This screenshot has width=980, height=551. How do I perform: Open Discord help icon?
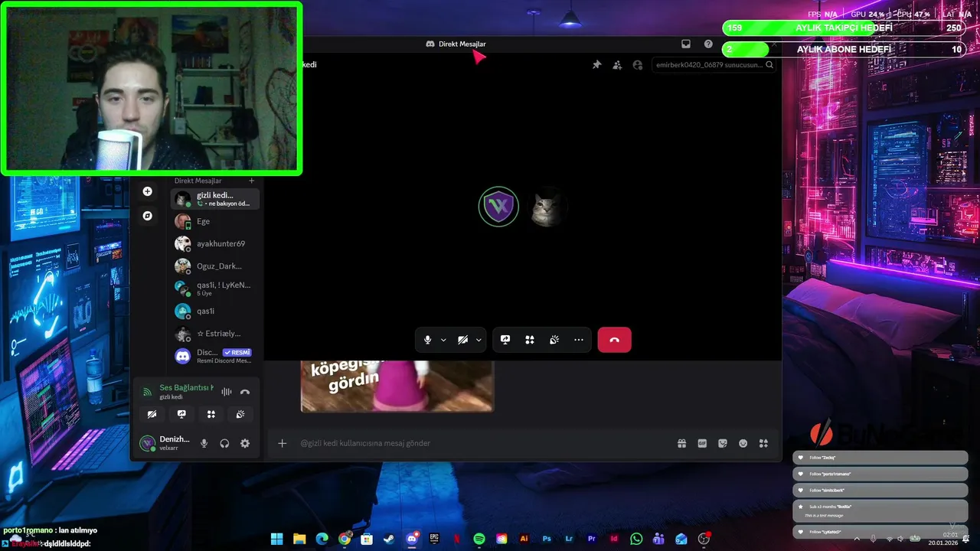click(x=708, y=44)
